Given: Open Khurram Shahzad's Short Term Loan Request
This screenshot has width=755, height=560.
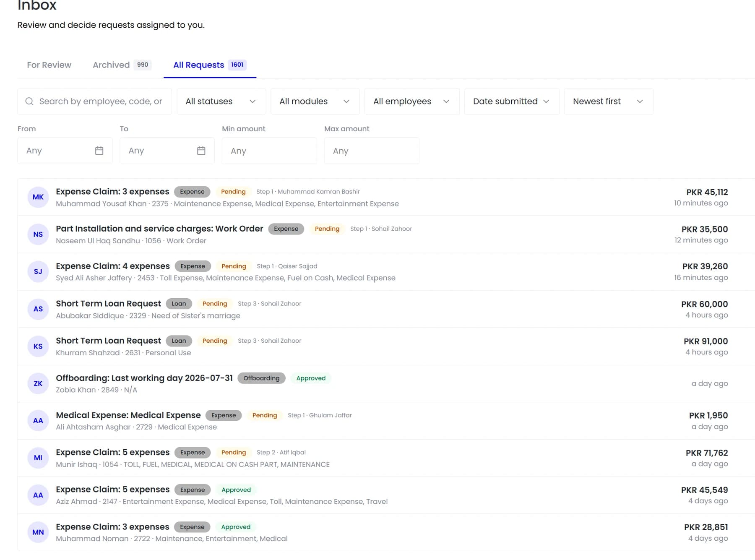Looking at the screenshot, I should point(108,341).
